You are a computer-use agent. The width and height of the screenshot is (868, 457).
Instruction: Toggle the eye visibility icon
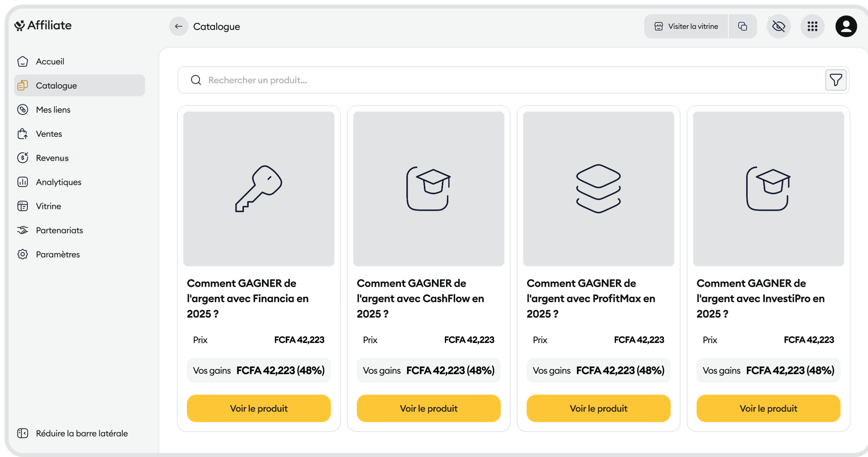tap(778, 26)
